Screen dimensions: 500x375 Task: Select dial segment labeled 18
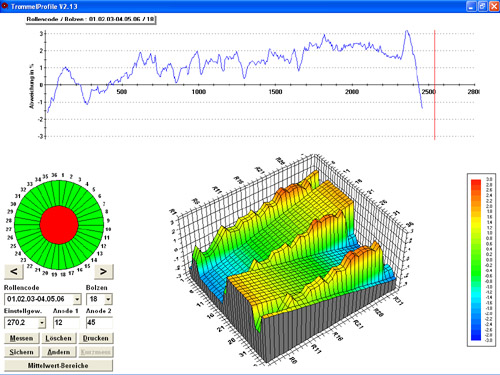click(x=63, y=257)
